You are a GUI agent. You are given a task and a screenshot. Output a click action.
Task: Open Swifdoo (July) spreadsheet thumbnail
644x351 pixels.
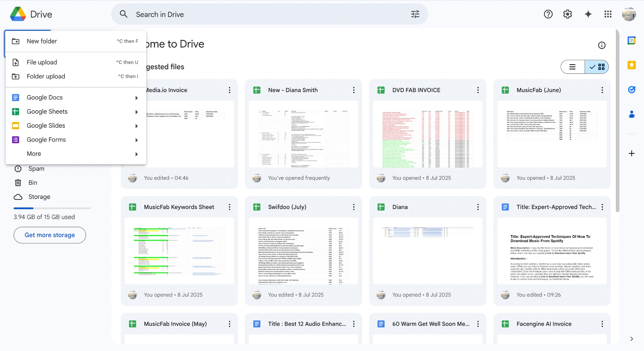coord(303,251)
